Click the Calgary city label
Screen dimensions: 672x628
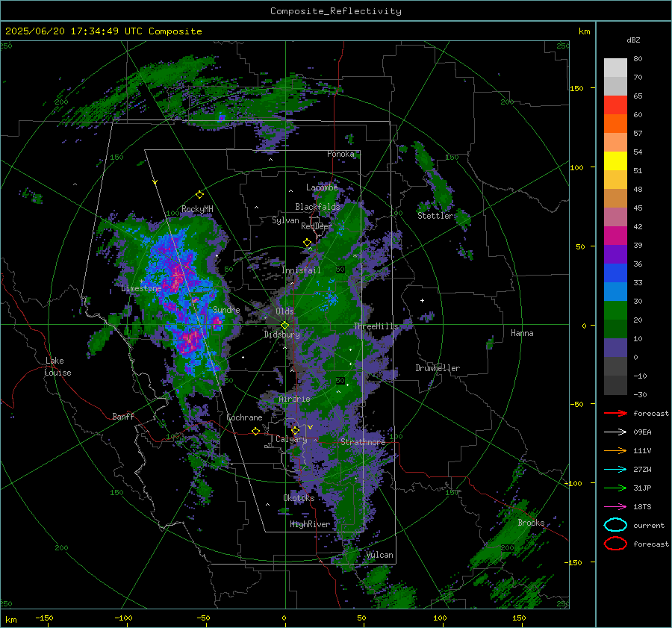tap(291, 439)
